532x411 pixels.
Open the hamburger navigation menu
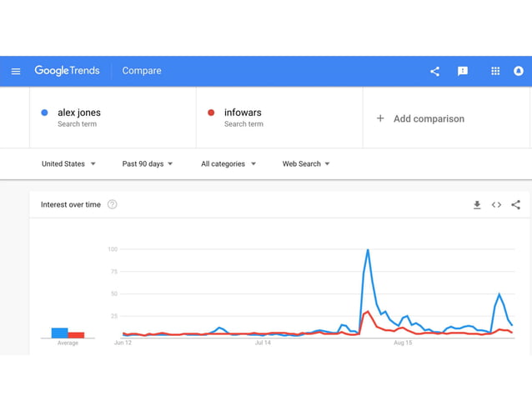coord(16,72)
